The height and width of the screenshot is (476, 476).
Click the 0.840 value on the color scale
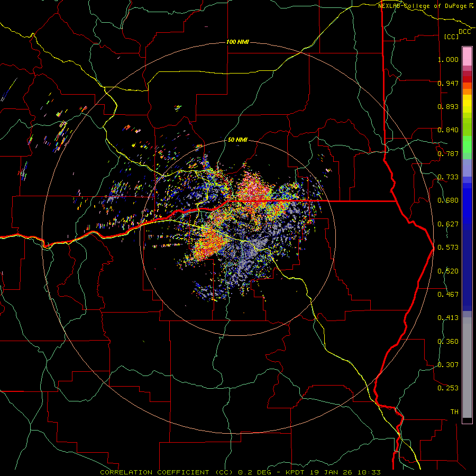(448, 130)
